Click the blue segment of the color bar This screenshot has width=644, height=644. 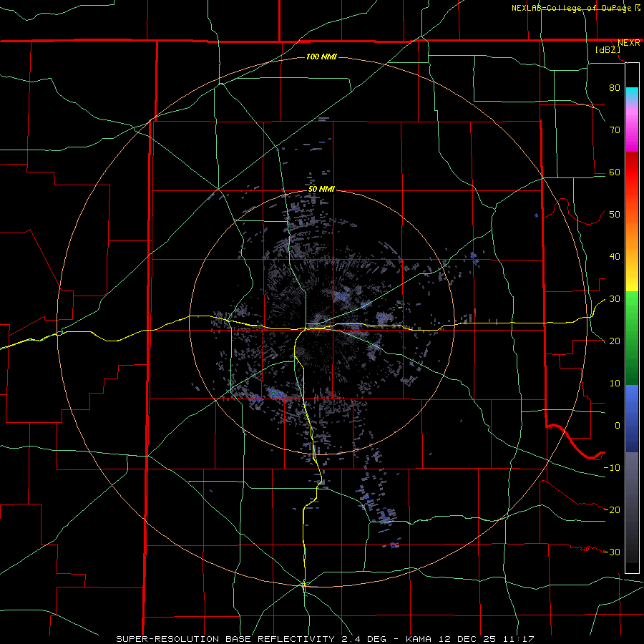coord(632,418)
